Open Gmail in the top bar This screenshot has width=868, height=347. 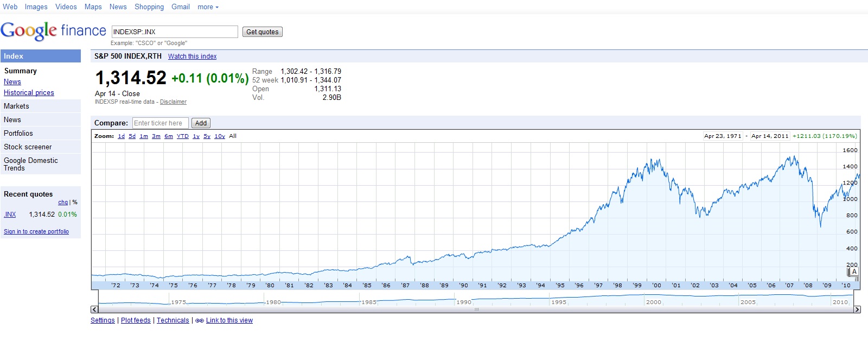pos(181,7)
